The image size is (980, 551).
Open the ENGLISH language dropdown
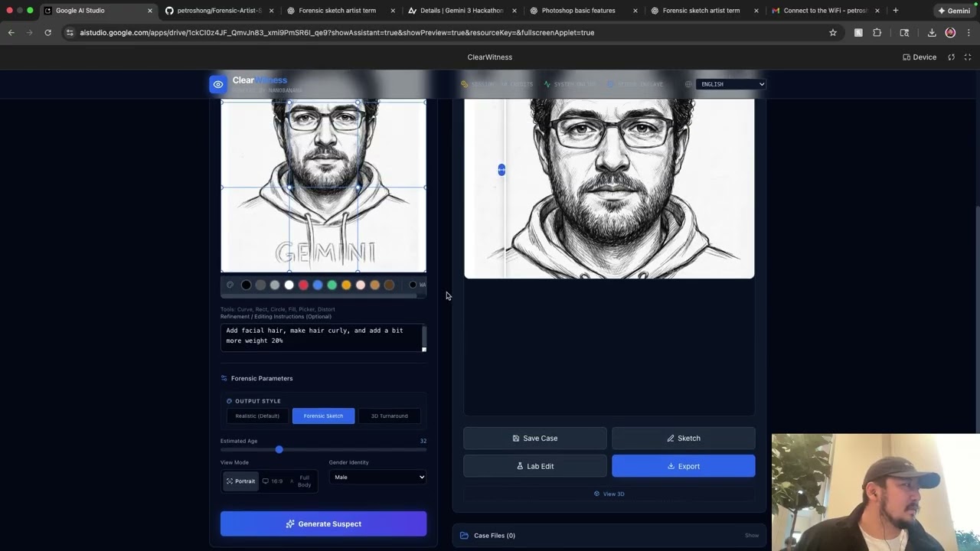pyautogui.click(x=730, y=84)
